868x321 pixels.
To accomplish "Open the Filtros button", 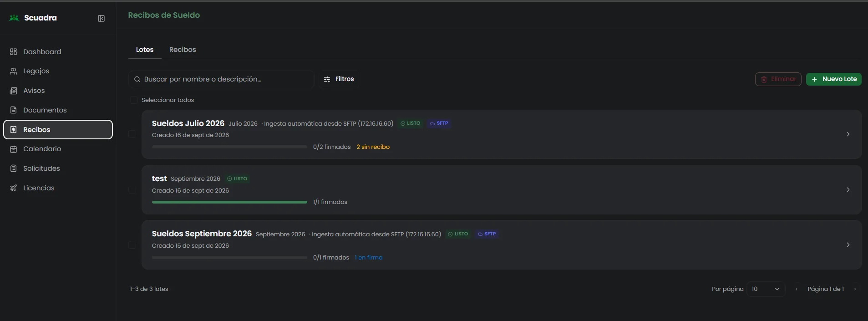I will pyautogui.click(x=339, y=79).
